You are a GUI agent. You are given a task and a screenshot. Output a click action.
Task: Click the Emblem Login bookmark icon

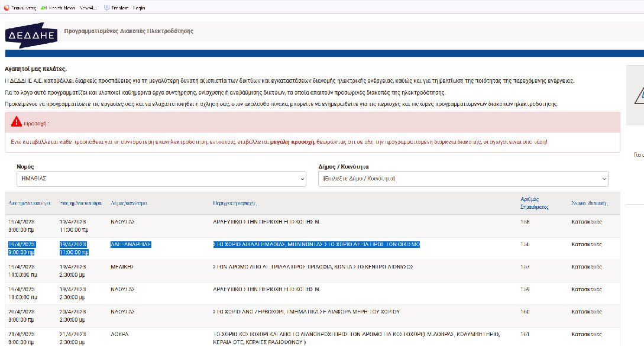tap(106, 8)
